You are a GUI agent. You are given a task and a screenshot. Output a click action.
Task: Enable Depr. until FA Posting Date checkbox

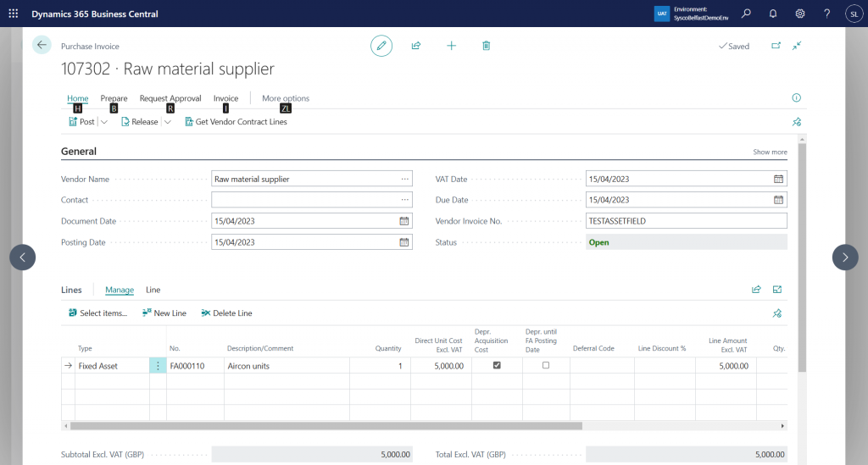[x=546, y=365]
